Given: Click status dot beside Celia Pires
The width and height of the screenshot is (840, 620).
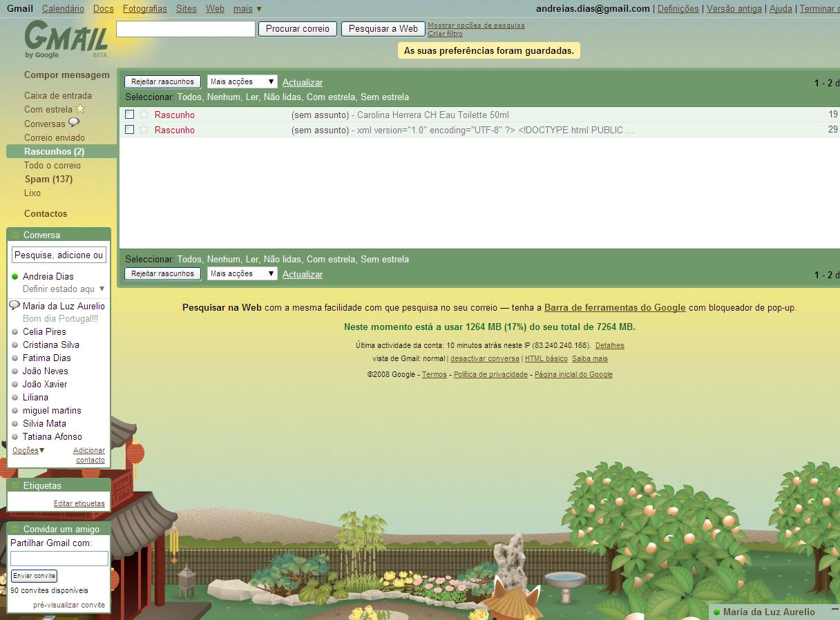Looking at the screenshot, I should pos(15,332).
